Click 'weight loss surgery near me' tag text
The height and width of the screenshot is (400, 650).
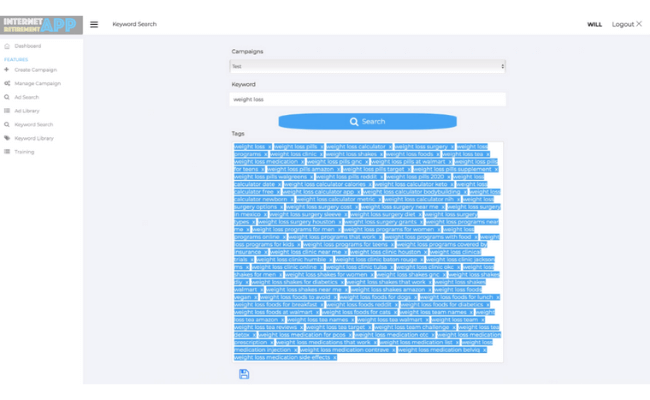point(400,207)
